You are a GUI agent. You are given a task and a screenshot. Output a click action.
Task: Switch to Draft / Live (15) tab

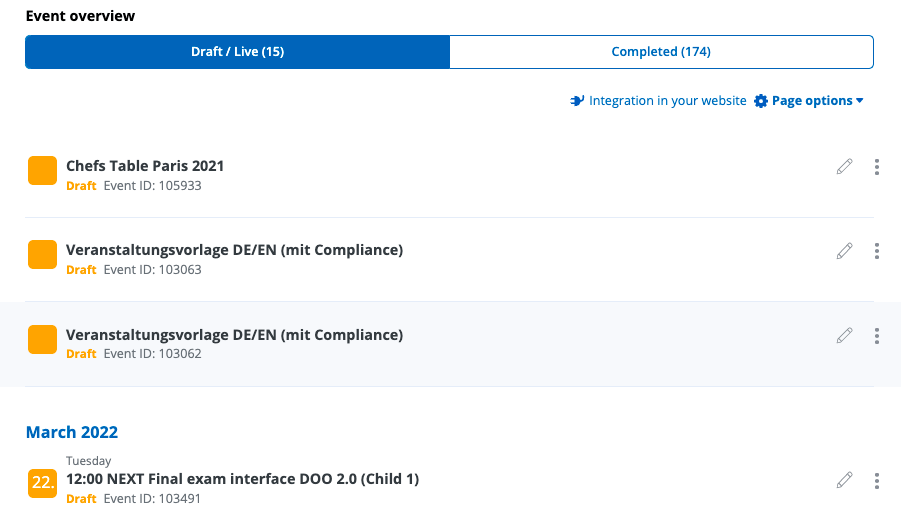(x=238, y=52)
